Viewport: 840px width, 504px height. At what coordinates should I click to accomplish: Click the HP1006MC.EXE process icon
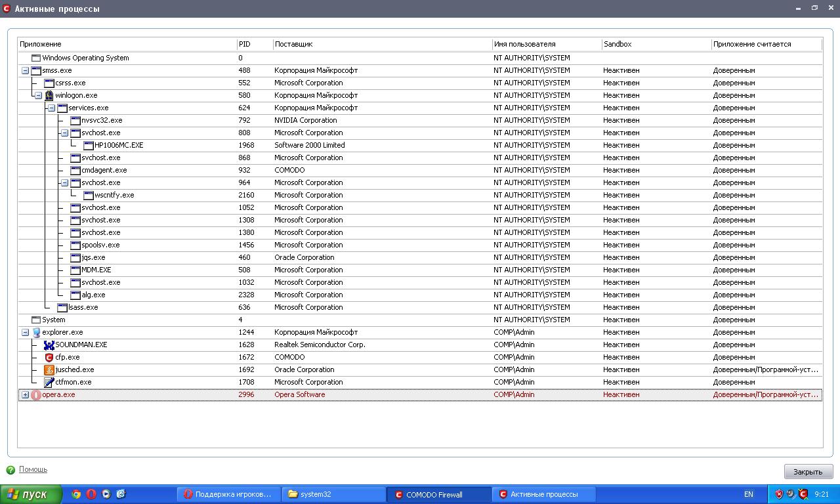(89, 145)
